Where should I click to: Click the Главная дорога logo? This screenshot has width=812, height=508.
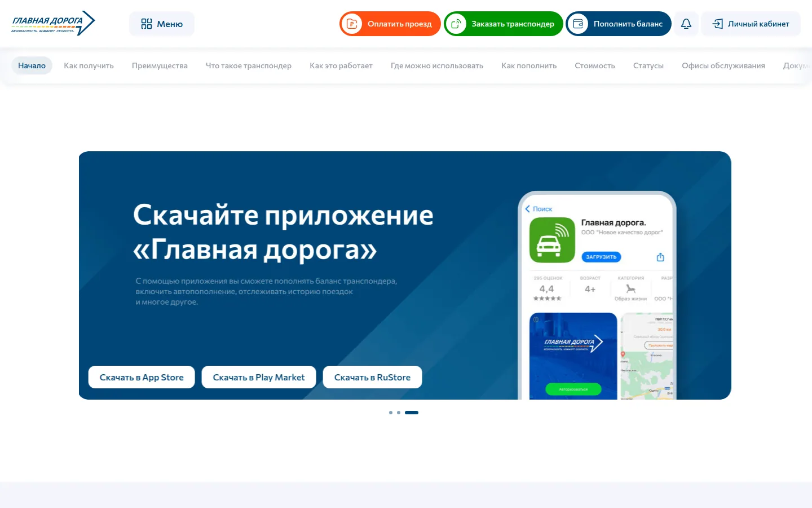point(53,23)
